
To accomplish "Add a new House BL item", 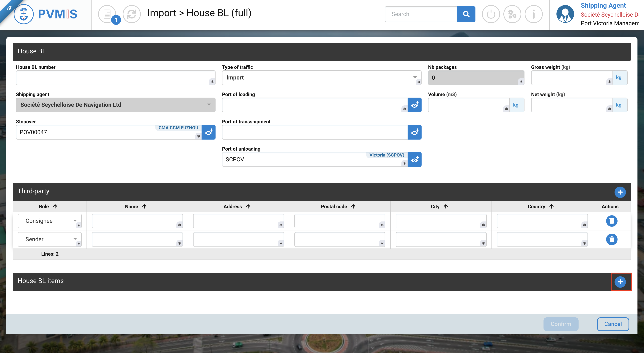I will click(620, 282).
